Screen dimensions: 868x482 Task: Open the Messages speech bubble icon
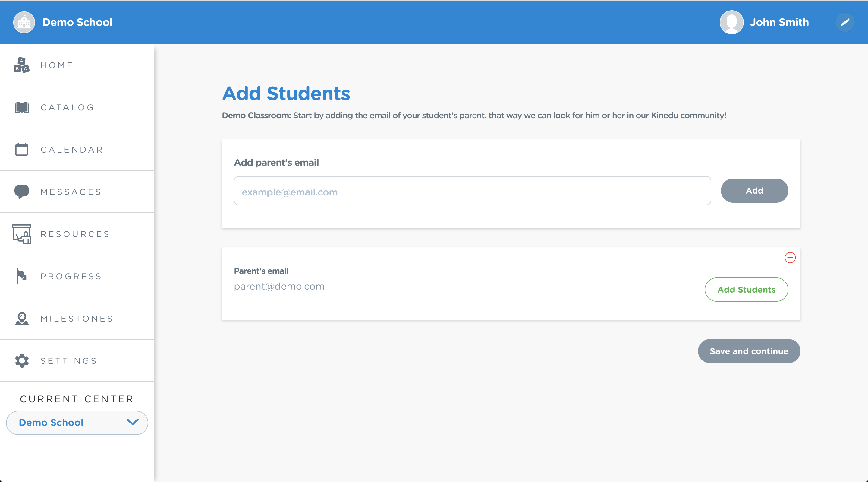click(22, 192)
